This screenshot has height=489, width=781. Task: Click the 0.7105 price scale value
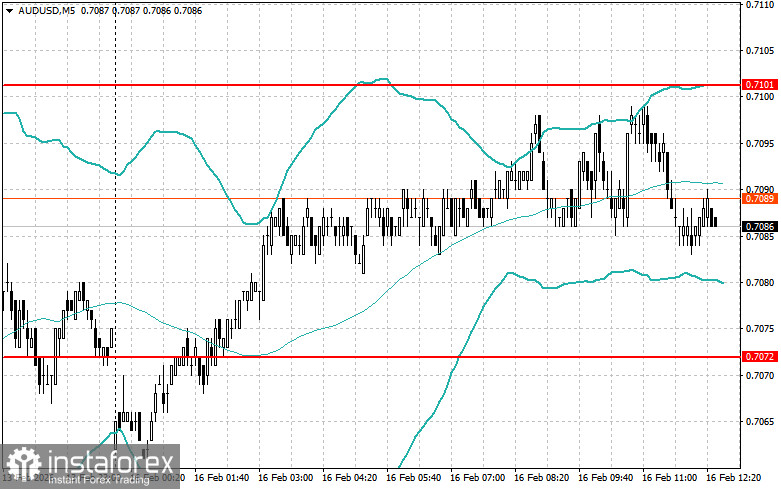(x=760, y=51)
